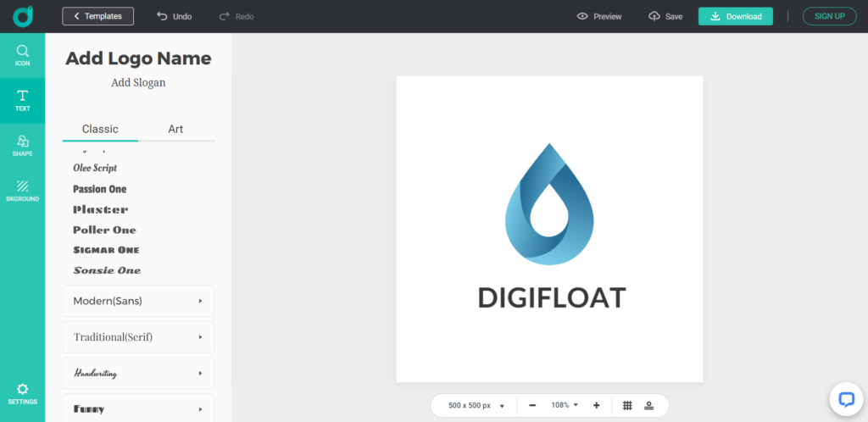Select the DIGIFLOAT text on canvas
Image resolution: width=868 pixels, height=422 pixels.
coord(551,298)
